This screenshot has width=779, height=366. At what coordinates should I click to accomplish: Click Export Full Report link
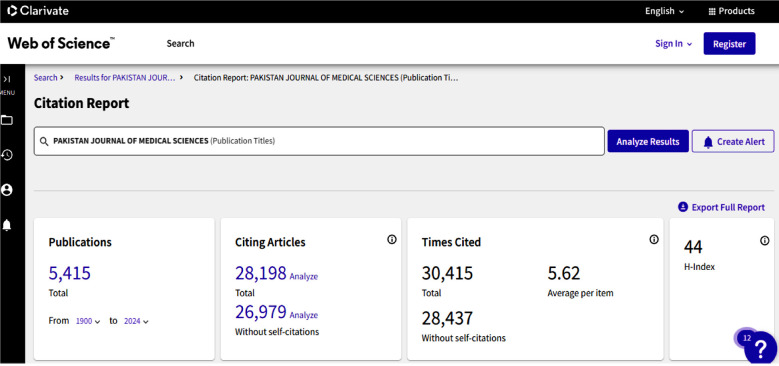click(x=721, y=207)
